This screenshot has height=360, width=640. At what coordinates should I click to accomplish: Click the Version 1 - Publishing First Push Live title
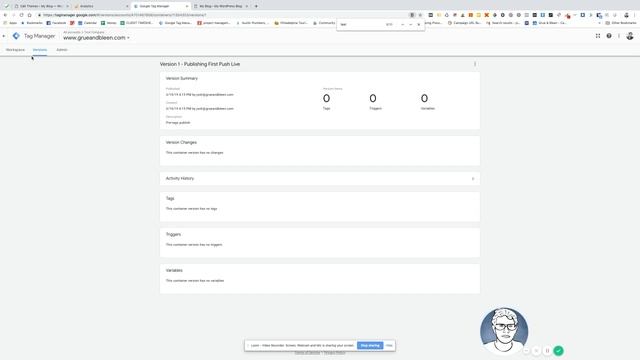200,64
